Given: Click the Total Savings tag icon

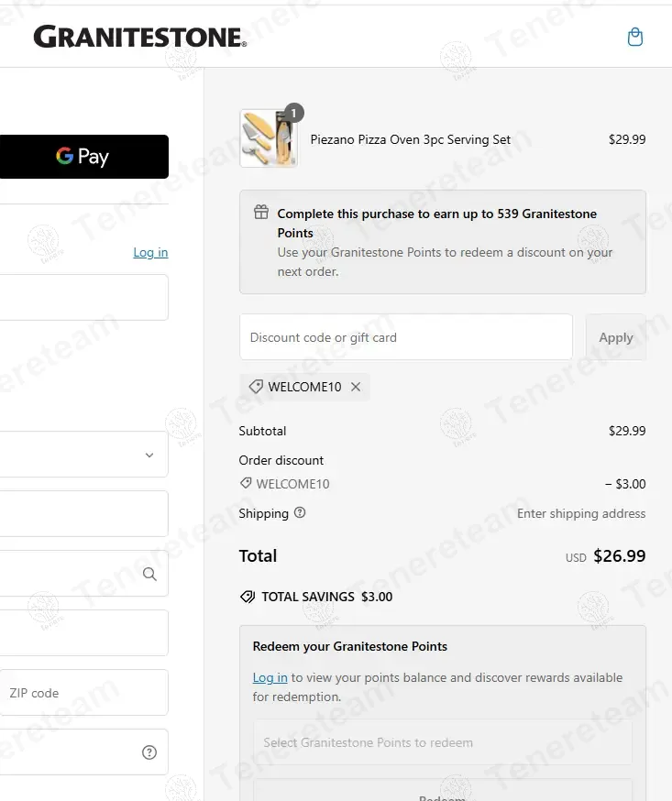Looking at the screenshot, I should [247, 597].
